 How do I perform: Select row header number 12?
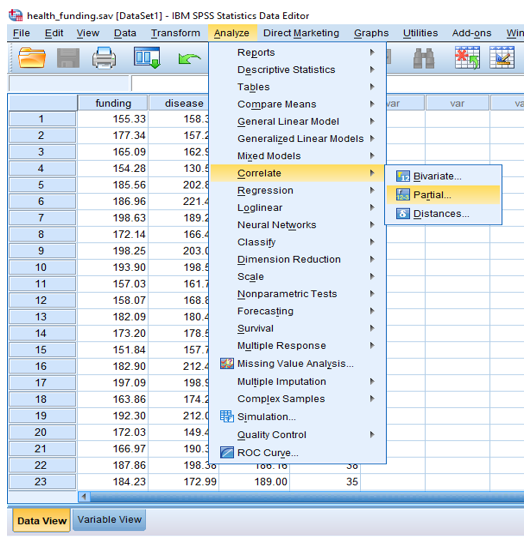coord(42,300)
